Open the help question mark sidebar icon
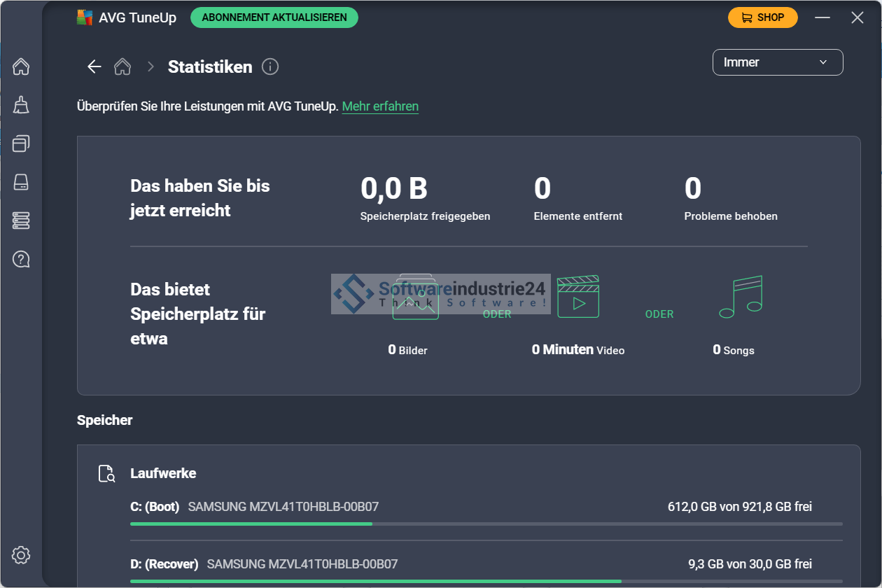 point(21,259)
